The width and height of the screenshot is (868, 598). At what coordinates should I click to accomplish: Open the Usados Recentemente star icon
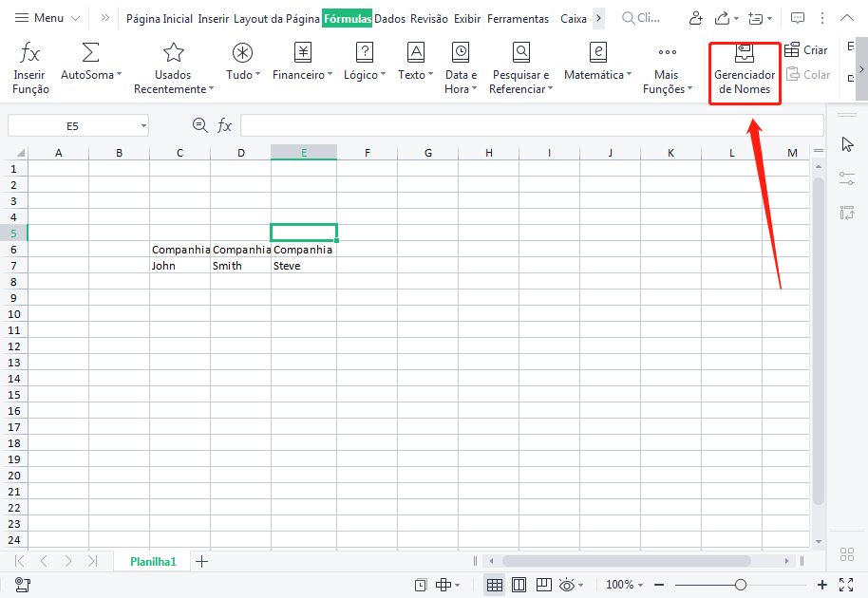point(173,53)
